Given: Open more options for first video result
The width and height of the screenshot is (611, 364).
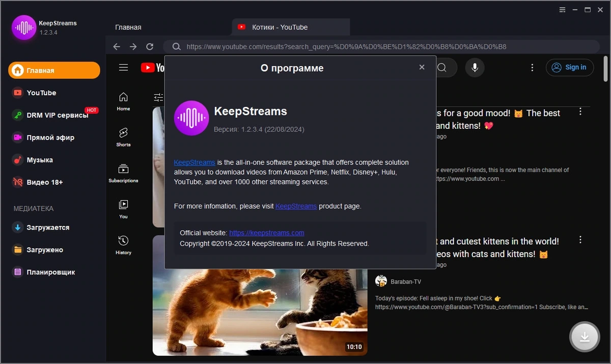Looking at the screenshot, I should pos(580,111).
